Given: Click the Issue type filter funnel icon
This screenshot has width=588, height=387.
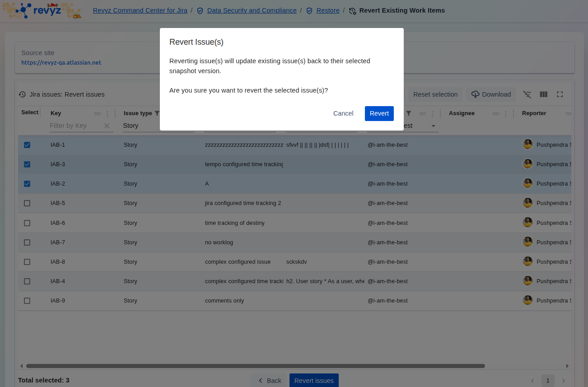Looking at the screenshot, I should (157, 113).
